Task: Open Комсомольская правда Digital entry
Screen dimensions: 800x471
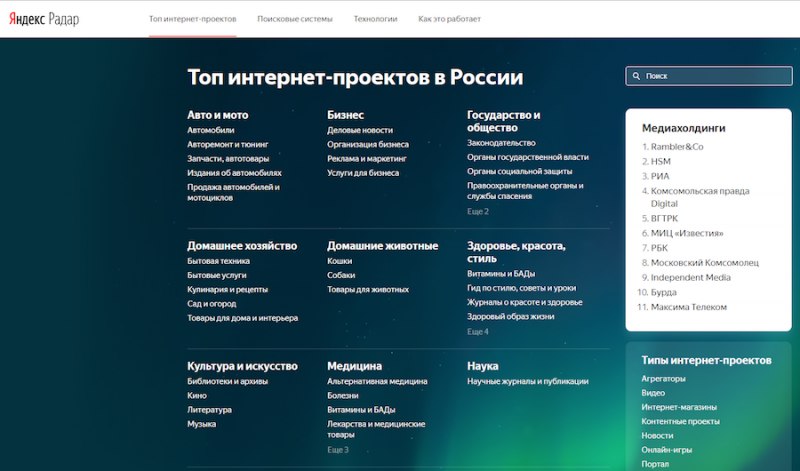Action: [x=699, y=197]
